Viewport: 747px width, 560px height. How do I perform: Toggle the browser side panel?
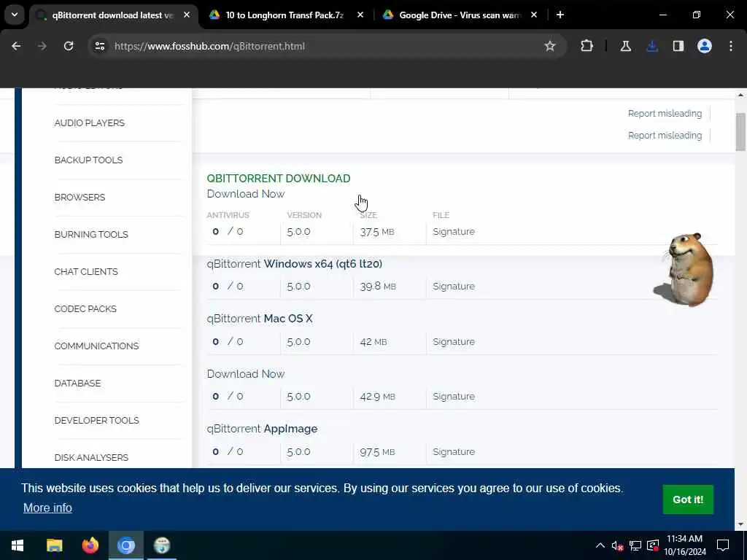click(x=678, y=46)
